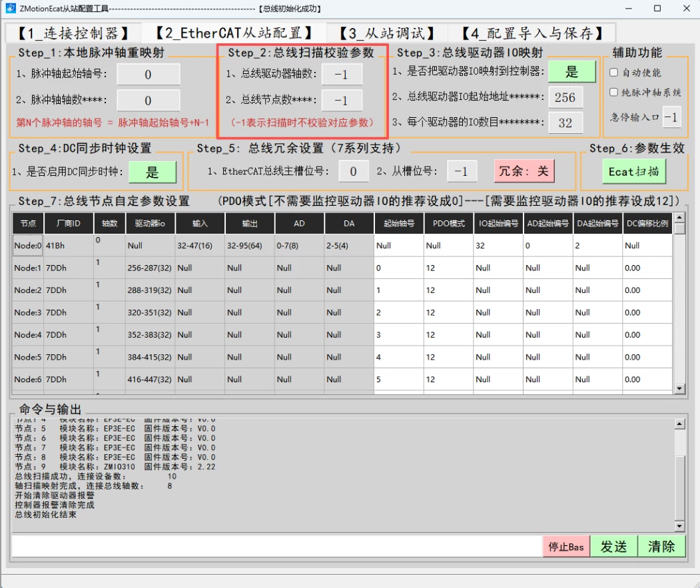Toggle the 是否启用DC同步时钟 green button

pyautogui.click(x=153, y=172)
